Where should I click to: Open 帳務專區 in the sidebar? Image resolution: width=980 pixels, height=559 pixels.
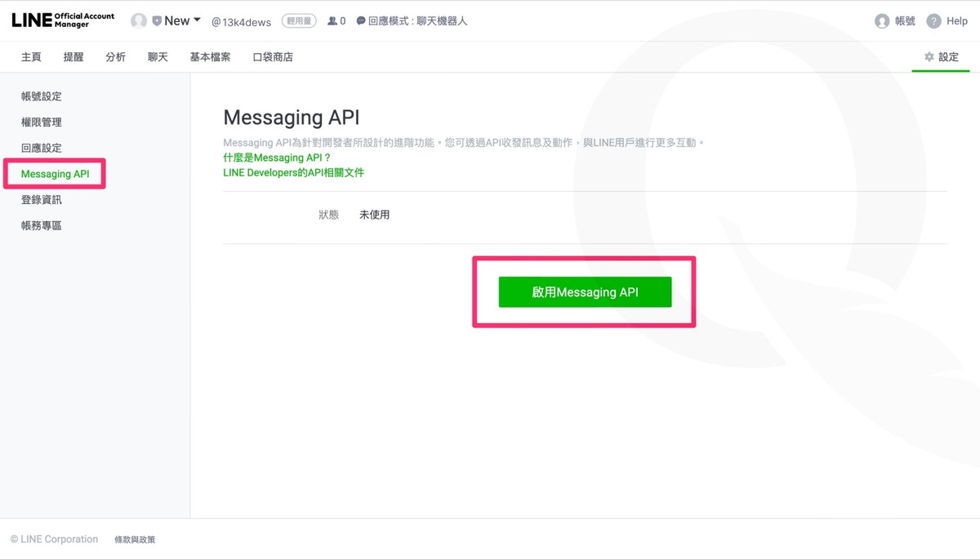pyautogui.click(x=42, y=226)
